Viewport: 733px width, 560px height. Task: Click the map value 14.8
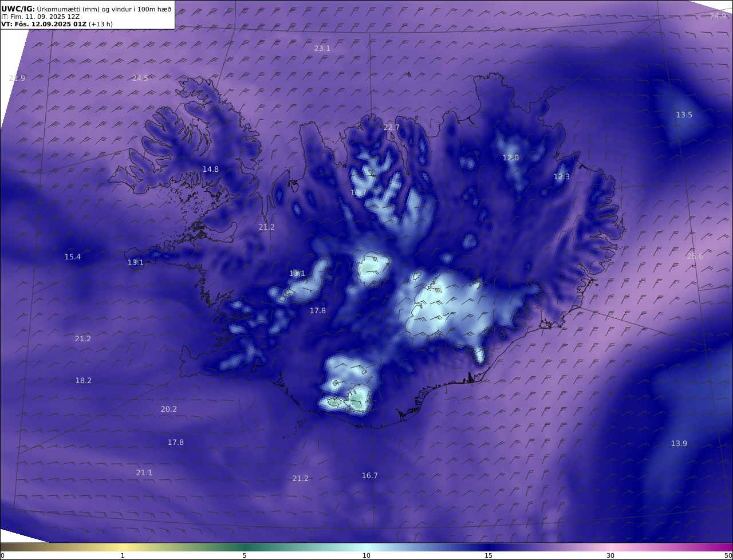(211, 169)
